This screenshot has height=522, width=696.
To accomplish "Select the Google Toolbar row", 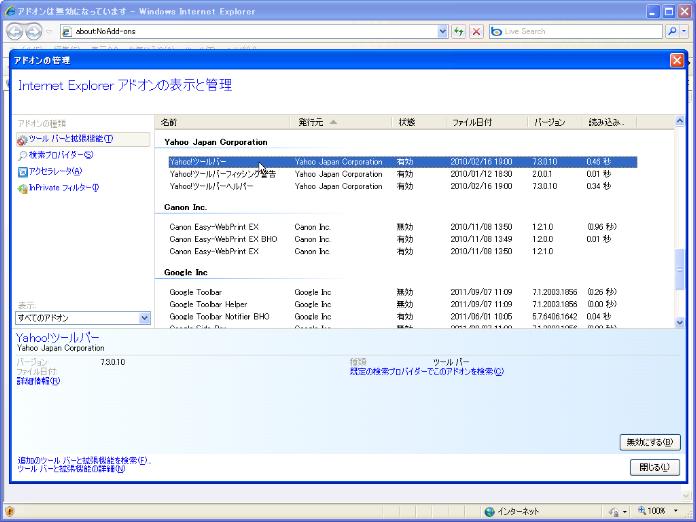I will (x=403, y=293).
